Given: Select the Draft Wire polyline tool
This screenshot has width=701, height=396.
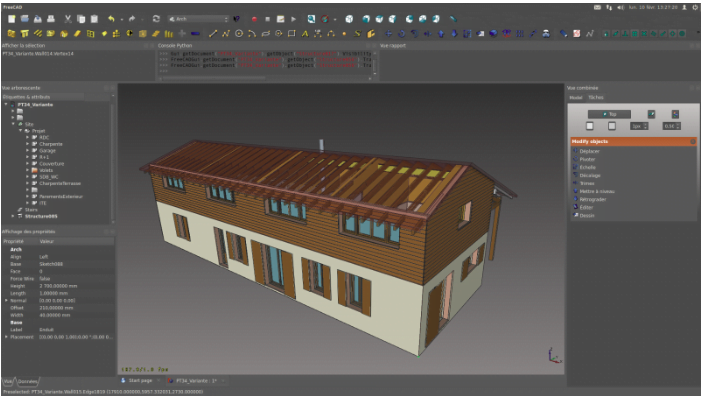Looking at the screenshot, I should [226, 34].
